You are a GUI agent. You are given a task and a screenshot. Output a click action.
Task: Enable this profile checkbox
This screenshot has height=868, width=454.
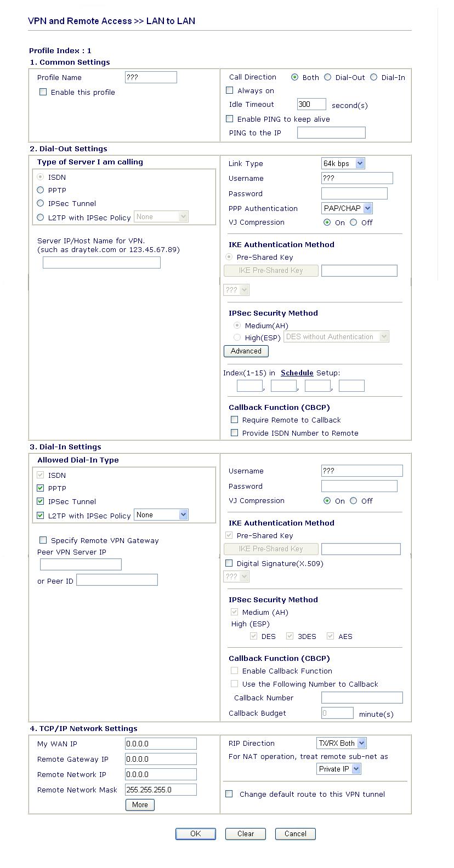point(43,92)
